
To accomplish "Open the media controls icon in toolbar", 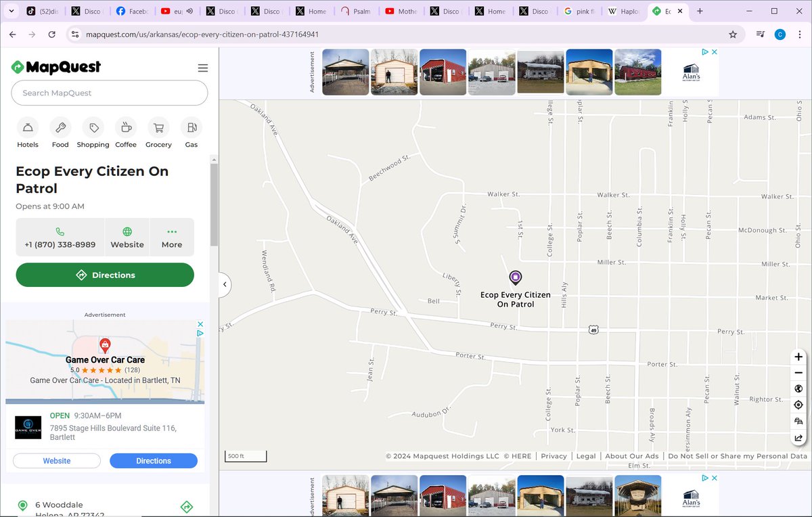I will 761,35.
